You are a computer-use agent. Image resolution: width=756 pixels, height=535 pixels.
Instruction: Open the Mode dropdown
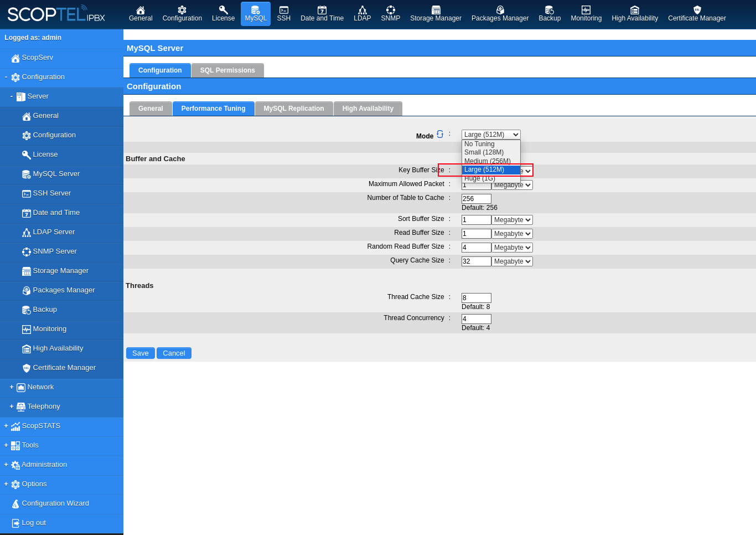pyautogui.click(x=491, y=135)
